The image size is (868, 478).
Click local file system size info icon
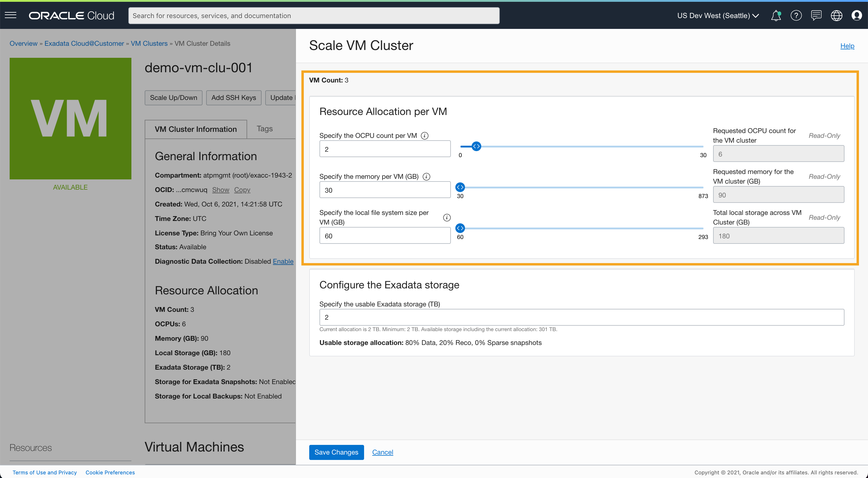click(447, 217)
